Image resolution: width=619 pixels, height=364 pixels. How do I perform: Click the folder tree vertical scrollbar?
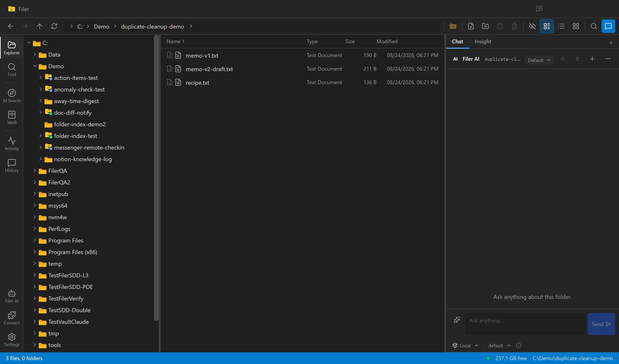(156, 178)
